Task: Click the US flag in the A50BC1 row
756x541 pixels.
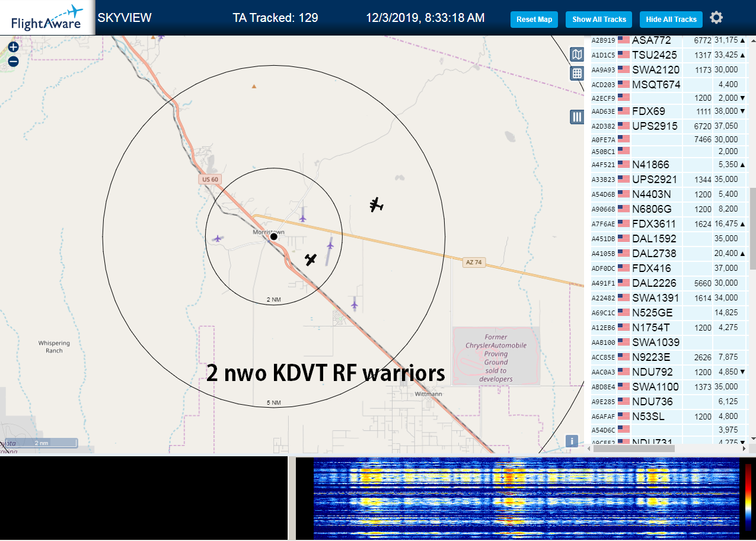Action: pyautogui.click(x=623, y=151)
